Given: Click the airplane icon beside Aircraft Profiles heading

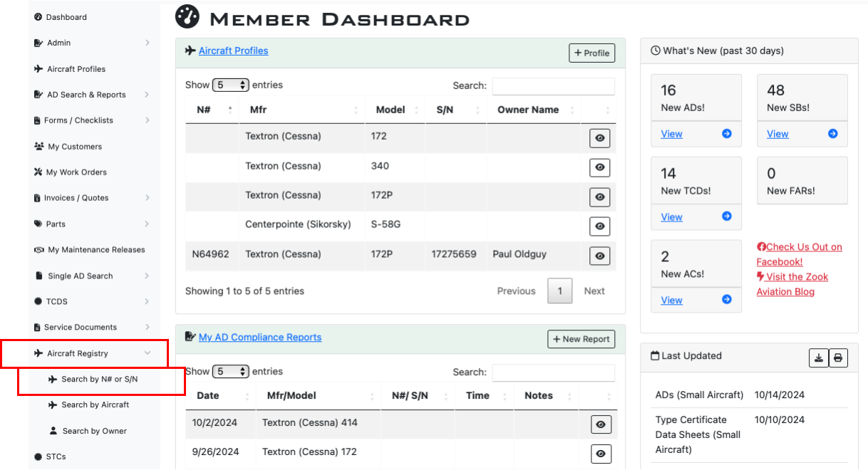Looking at the screenshot, I should pyautogui.click(x=190, y=51).
